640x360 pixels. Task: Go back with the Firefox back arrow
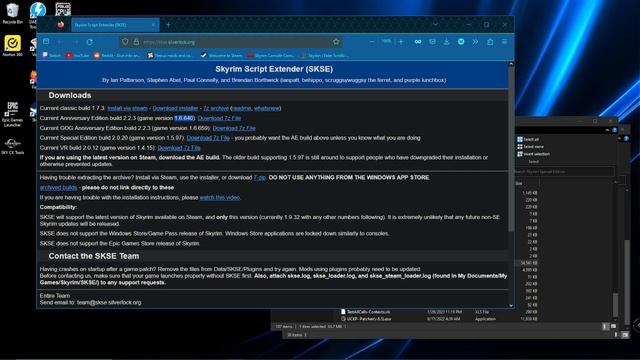60,42
